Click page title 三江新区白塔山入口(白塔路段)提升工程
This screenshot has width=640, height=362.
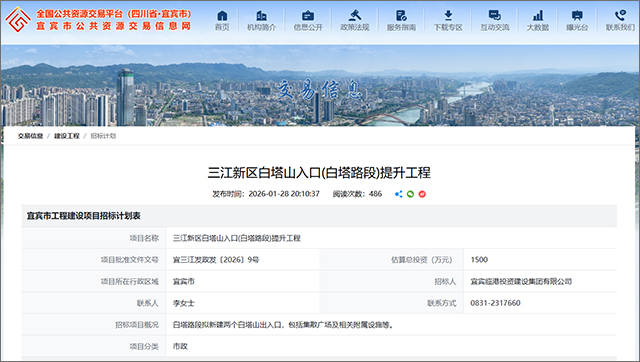(x=319, y=173)
